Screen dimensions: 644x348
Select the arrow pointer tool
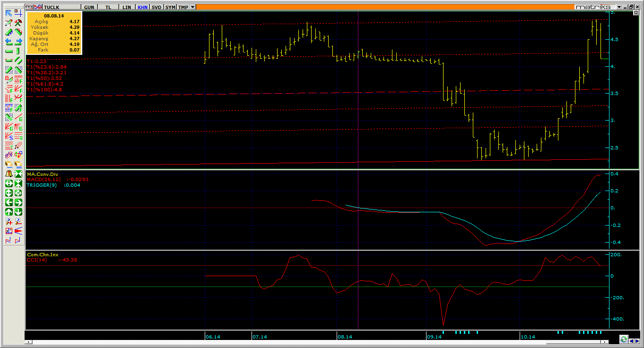click(x=9, y=13)
